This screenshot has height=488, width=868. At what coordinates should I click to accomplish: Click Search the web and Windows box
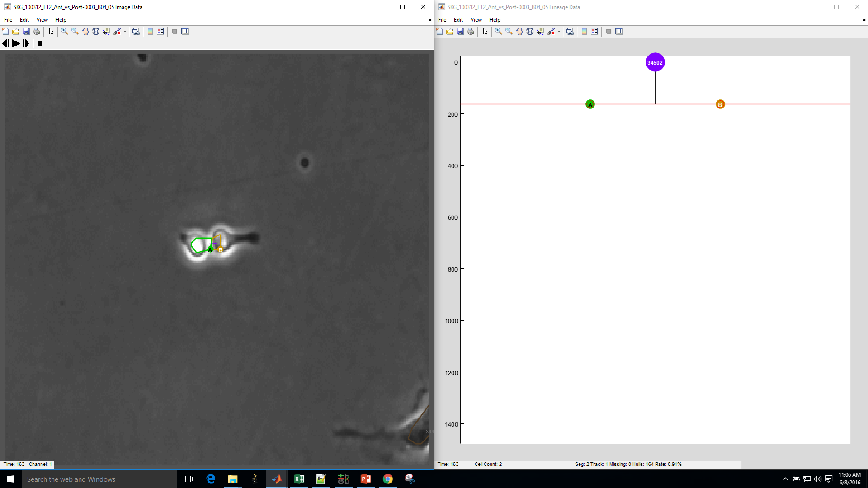[x=99, y=479]
